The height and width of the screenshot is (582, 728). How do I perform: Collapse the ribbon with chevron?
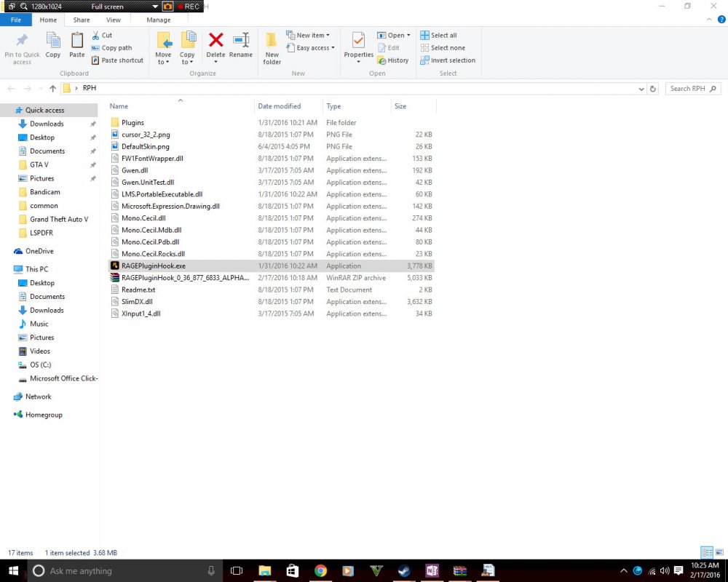pyautogui.click(x=709, y=20)
